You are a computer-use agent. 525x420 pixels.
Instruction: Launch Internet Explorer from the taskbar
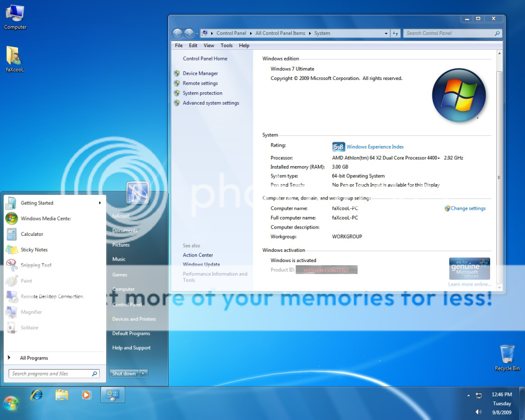(x=36, y=395)
